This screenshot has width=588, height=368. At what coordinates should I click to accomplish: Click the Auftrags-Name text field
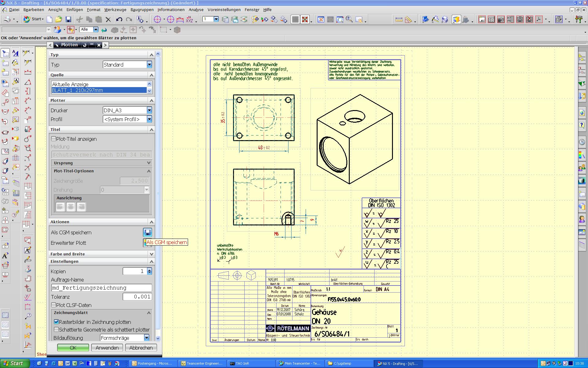pos(101,288)
